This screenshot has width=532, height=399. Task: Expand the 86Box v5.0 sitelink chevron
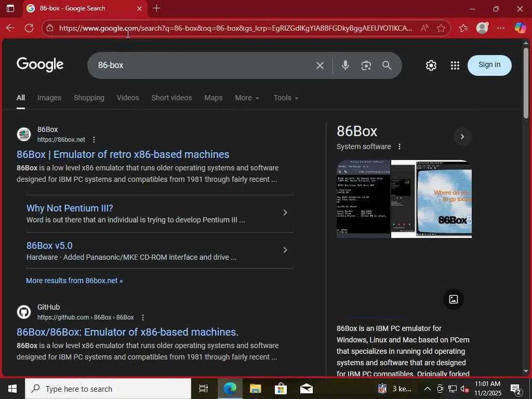pos(285,250)
